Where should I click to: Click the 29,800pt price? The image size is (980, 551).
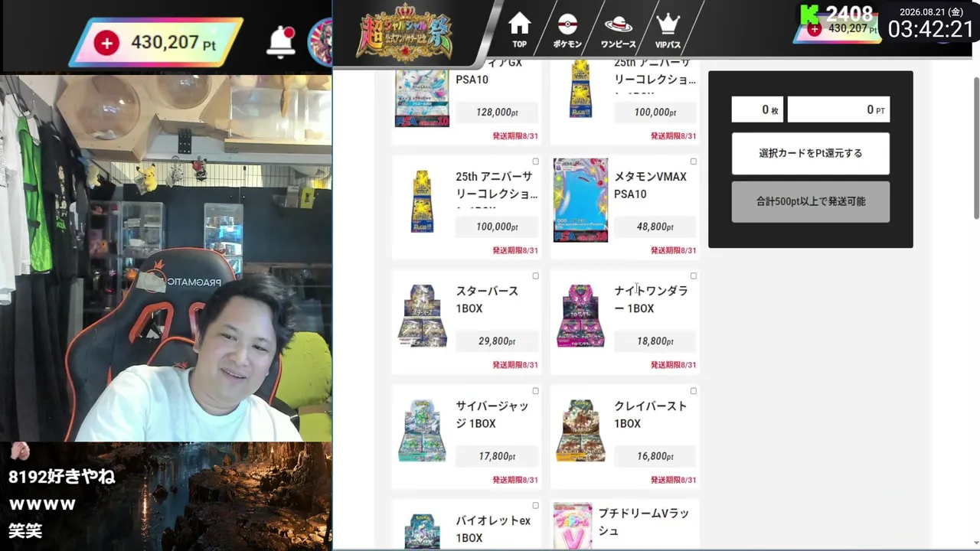[497, 341]
